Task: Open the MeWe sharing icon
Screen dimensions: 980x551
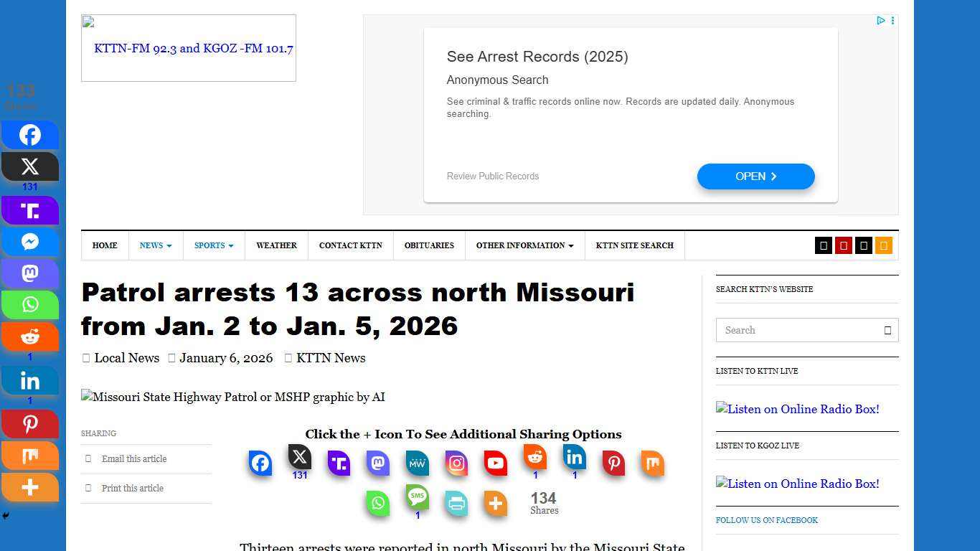Action: click(416, 463)
